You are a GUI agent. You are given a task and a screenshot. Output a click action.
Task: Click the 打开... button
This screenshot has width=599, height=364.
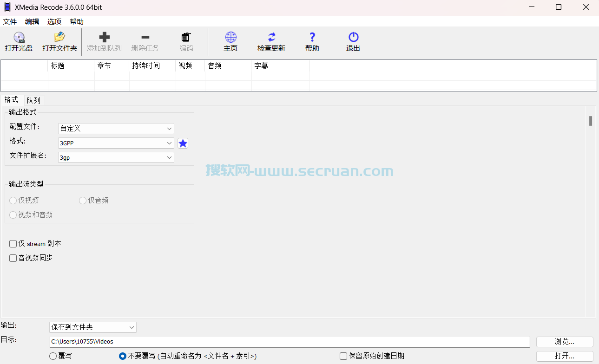tap(565, 356)
